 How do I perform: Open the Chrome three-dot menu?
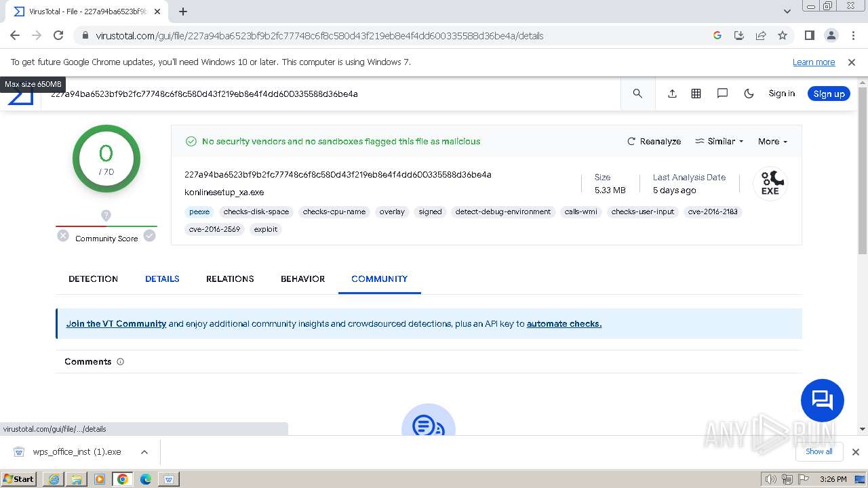(x=852, y=35)
